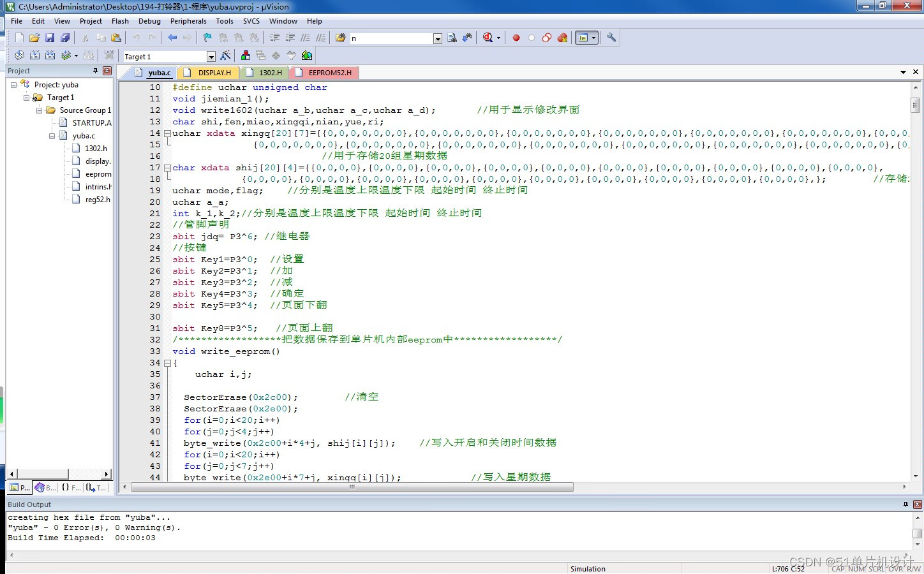Open the find text dropdown arrow
The height and width of the screenshot is (574, 924).
pos(438,39)
